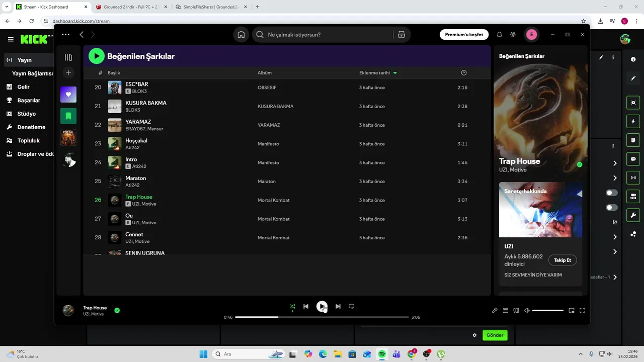Go back in Spotify navigation
Screen dimensions: 644x362
[82, 35]
